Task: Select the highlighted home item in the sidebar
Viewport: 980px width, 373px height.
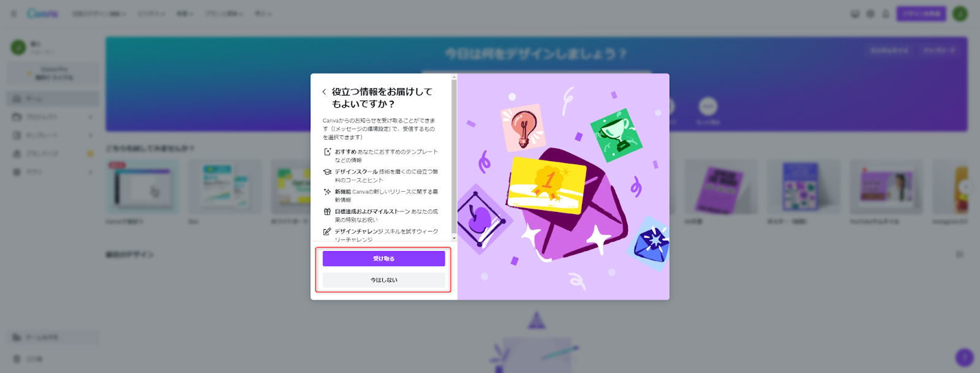Action: [x=53, y=99]
